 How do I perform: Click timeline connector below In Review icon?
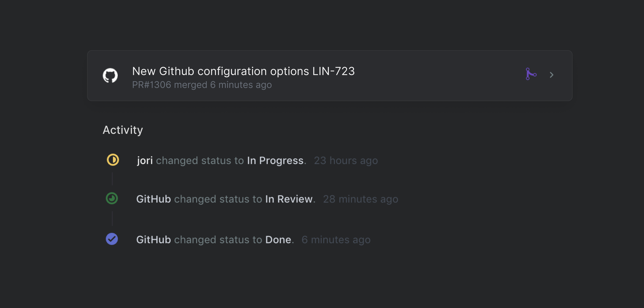coord(112,218)
